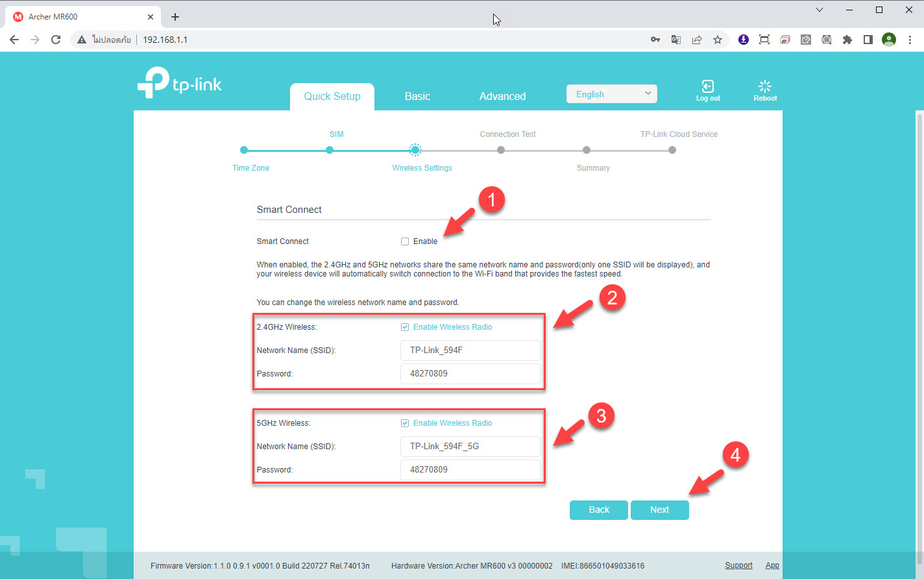Go back in browser history
This screenshot has height=579, width=924.
click(14, 40)
